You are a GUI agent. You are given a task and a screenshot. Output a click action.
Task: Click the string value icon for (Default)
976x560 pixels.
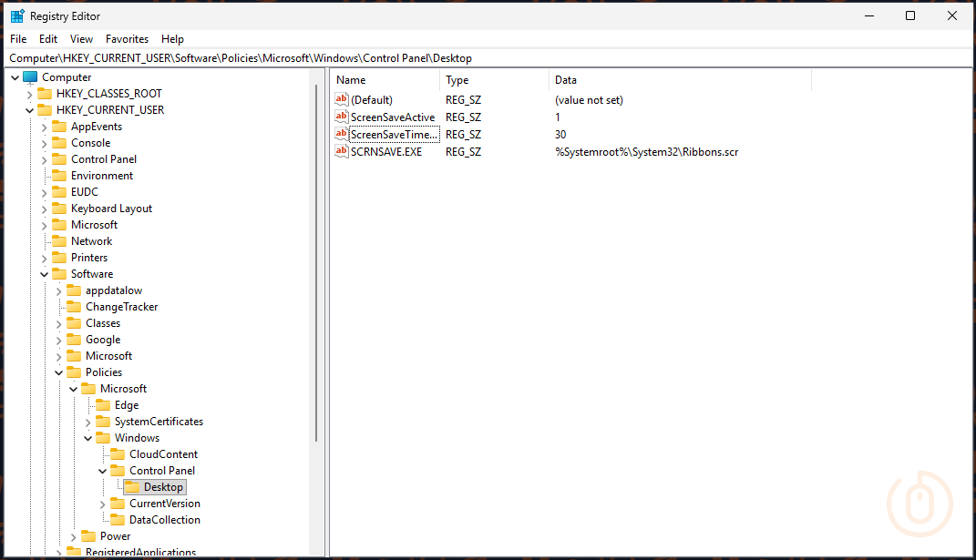pos(341,99)
